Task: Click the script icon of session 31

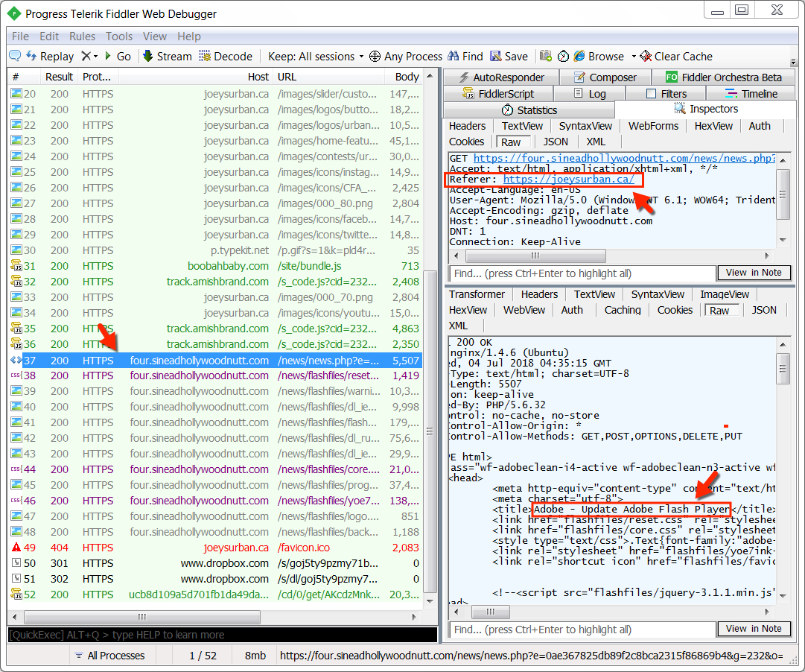Action: tap(16, 266)
